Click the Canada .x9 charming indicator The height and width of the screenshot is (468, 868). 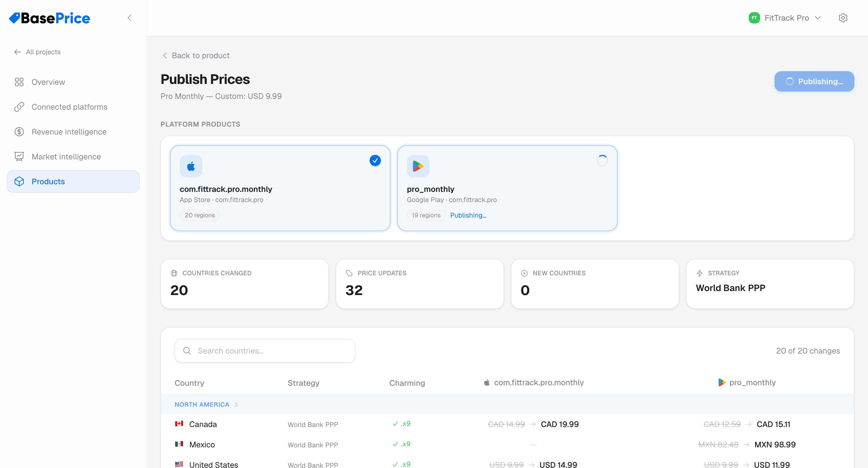tap(402, 424)
